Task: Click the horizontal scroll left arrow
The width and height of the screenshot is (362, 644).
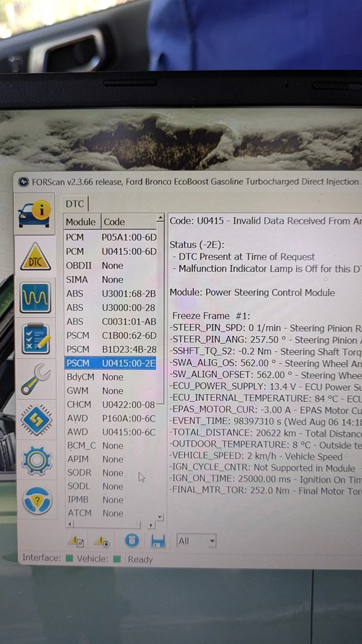Action: tap(70, 524)
